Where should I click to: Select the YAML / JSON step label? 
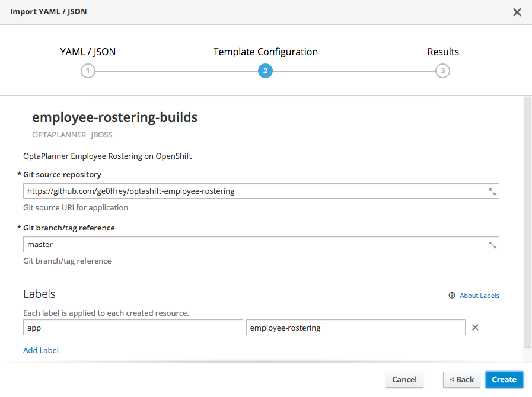88,52
